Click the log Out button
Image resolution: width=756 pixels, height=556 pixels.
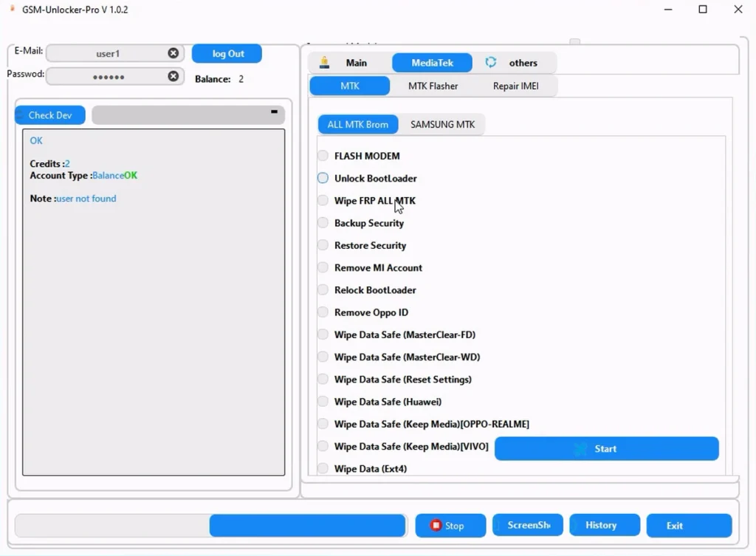pyautogui.click(x=227, y=54)
